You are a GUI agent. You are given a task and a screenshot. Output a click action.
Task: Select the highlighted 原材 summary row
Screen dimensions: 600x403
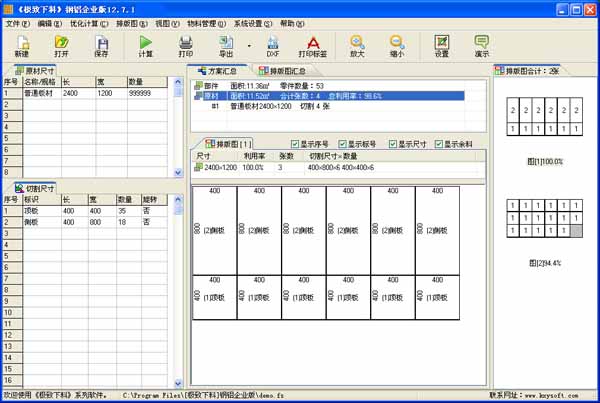(x=329, y=96)
